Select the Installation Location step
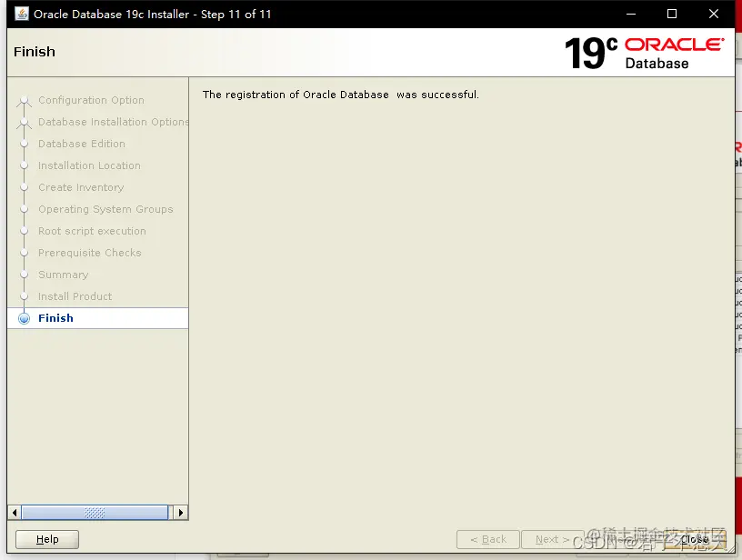This screenshot has height=560, width=742. tap(89, 165)
